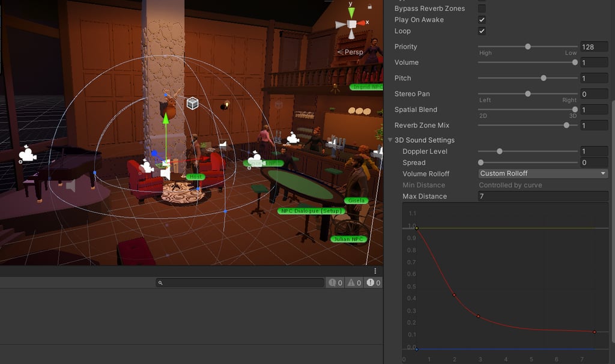Screen dimensions: 615x364
Task: Click the Spread slider handle
Action: [481, 162]
